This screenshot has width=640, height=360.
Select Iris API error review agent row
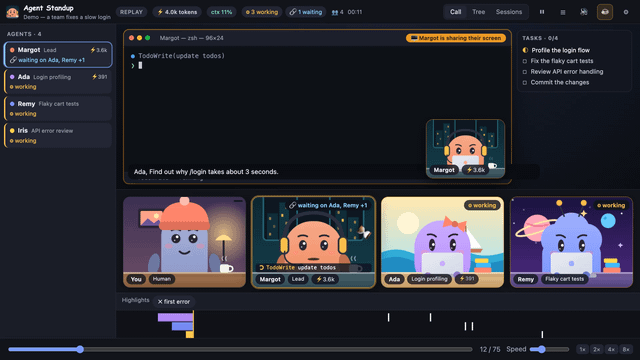(58, 135)
